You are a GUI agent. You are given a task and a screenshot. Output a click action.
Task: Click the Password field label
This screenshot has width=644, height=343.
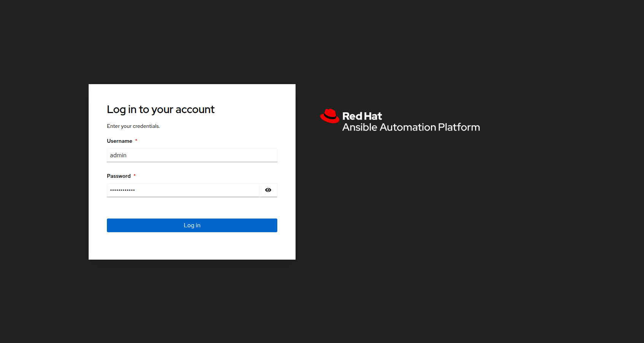click(119, 176)
